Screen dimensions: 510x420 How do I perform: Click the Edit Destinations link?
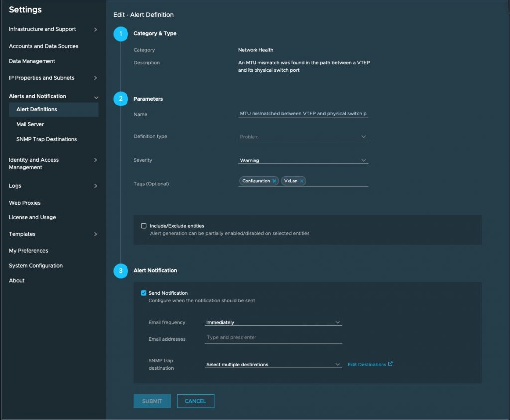tap(367, 364)
